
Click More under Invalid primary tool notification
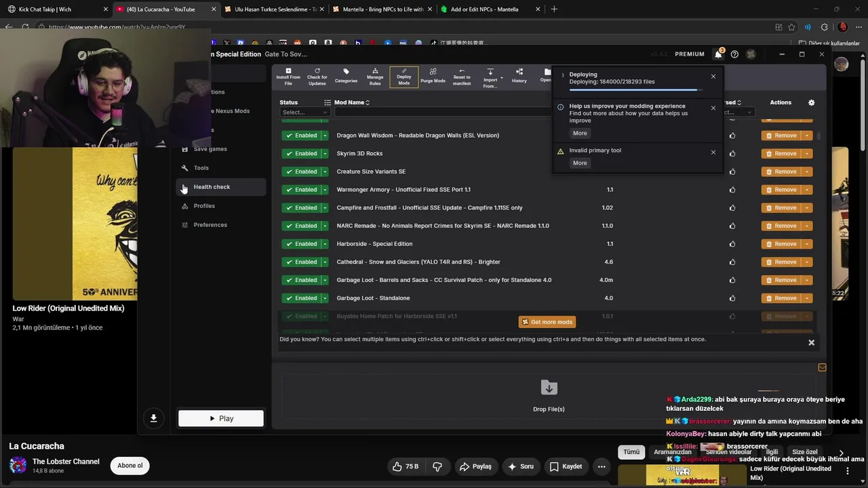[580, 163]
